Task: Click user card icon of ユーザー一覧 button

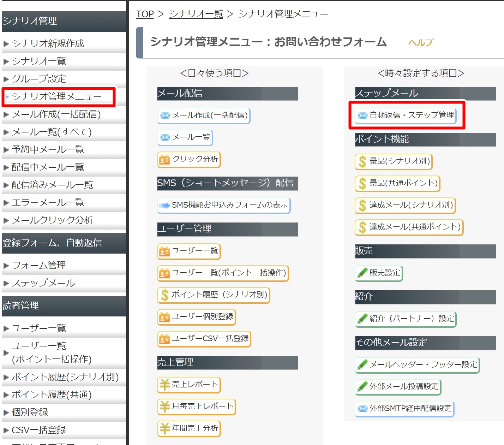Action: coord(164,251)
